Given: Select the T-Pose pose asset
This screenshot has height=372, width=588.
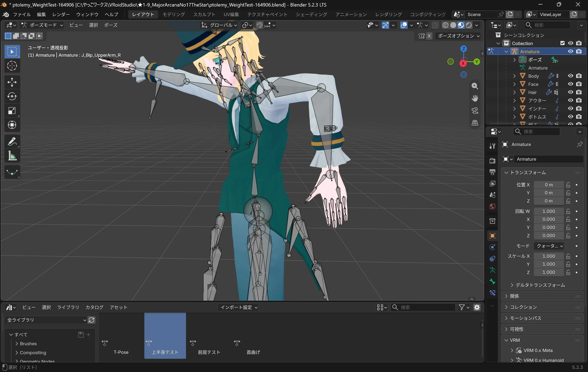Looking at the screenshot, I should [121, 336].
